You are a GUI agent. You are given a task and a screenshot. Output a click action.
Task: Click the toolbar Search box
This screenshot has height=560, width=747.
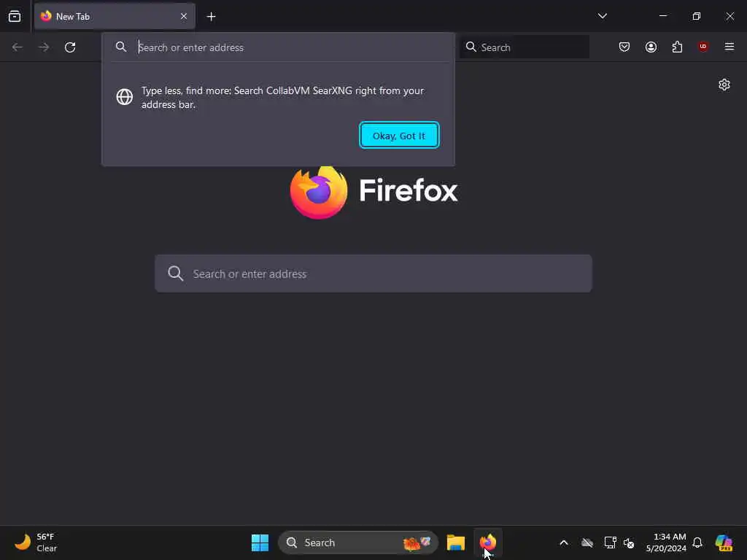(525, 47)
